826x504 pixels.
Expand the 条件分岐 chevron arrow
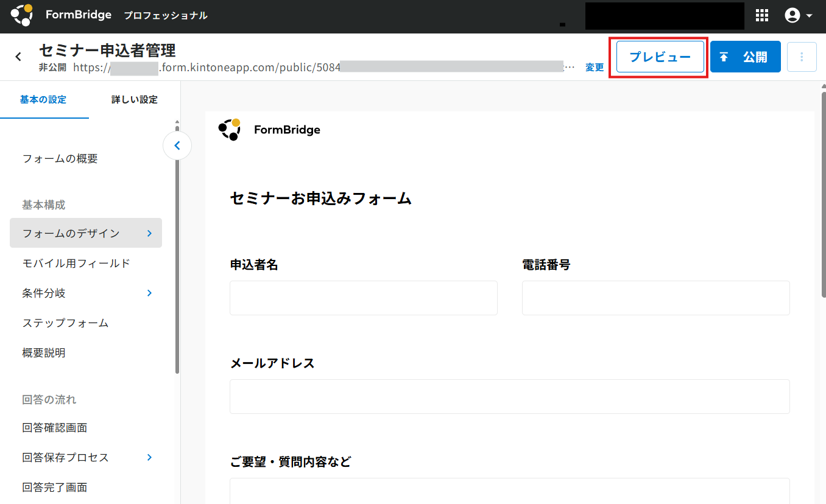point(150,293)
